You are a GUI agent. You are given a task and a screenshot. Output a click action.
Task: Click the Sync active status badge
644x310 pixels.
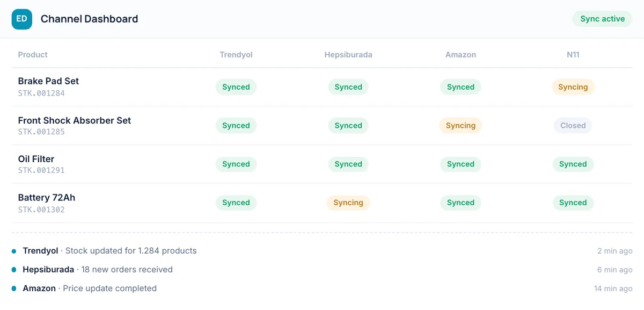click(602, 19)
